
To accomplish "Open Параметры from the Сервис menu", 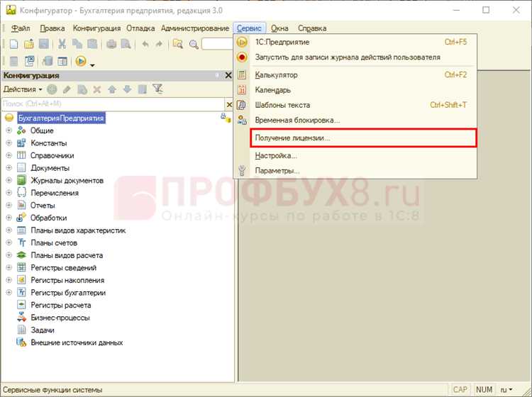I will pyautogui.click(x=355, y=171).
